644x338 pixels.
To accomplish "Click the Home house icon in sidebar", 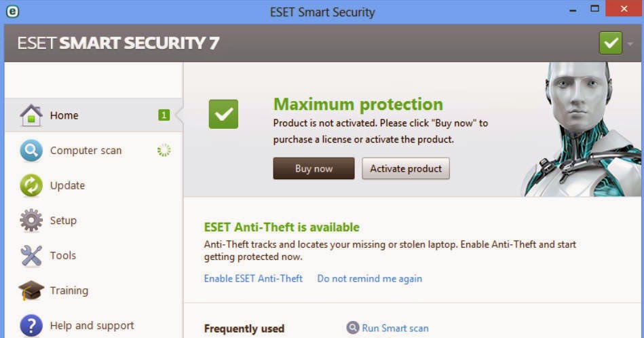I will coord(31,115).
